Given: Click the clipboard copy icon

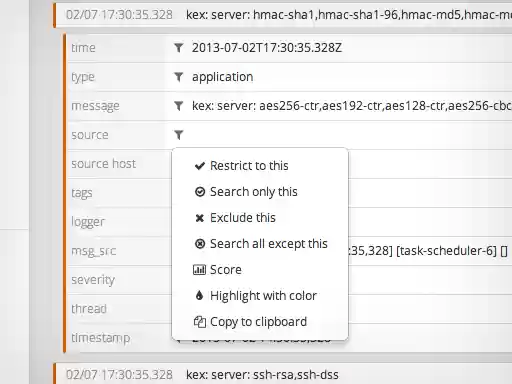Looking at the screenshot, I should [x=200, y=322].
